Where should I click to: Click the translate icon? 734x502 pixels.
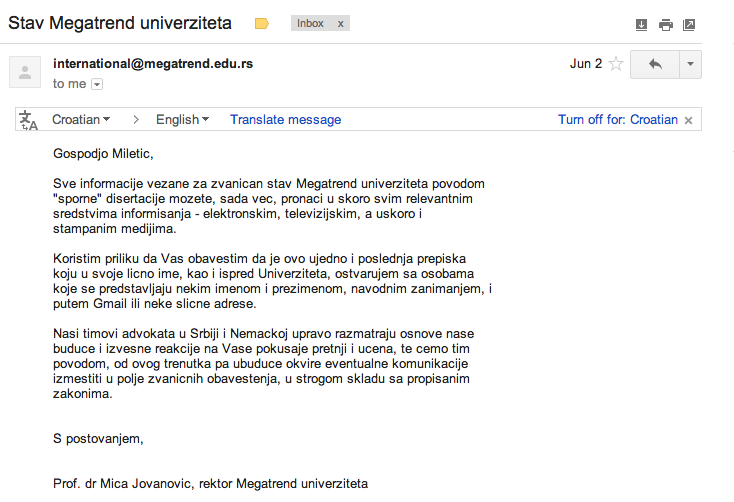coord(28,120)
